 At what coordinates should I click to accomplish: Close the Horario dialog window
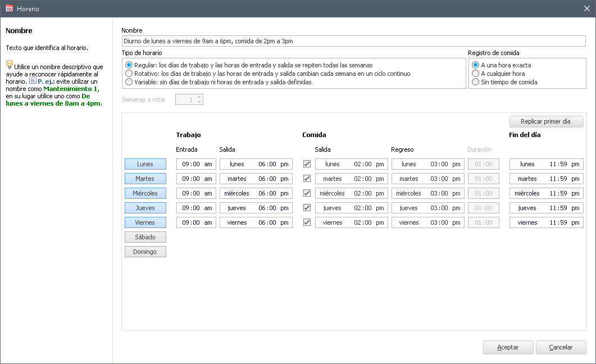(x=586, y=9)
